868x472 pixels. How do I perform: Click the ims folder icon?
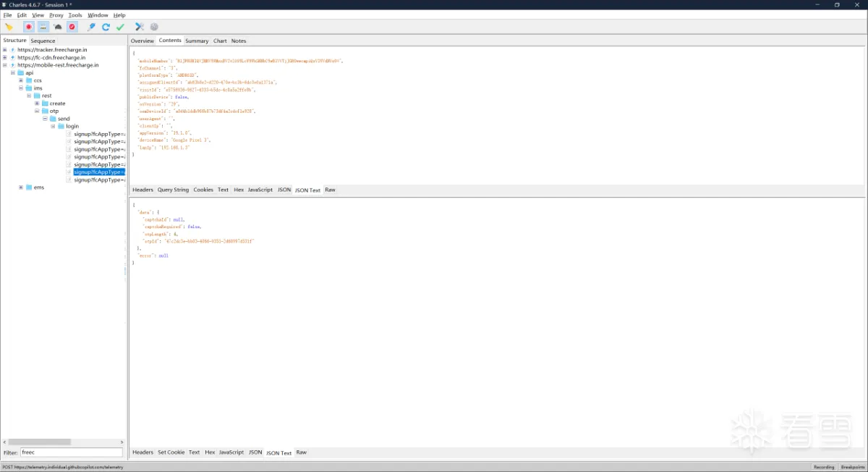(x=29, y=88)
